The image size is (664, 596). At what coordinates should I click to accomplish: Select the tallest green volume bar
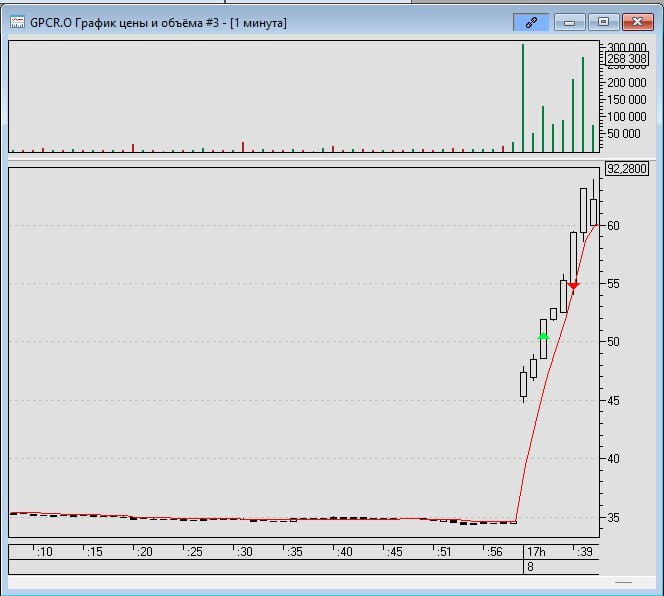point(522,98)
